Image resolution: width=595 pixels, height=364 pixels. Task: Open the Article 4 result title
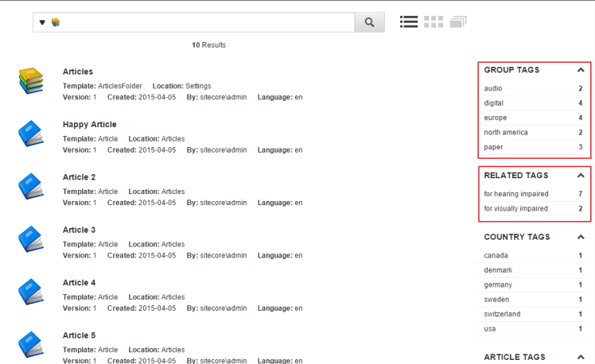pos(80,283)
